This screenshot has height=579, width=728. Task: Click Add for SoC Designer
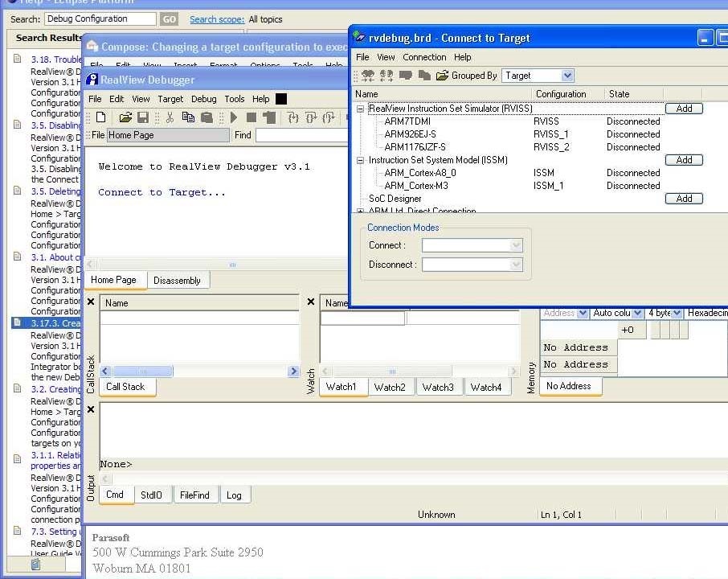point(684,199)
